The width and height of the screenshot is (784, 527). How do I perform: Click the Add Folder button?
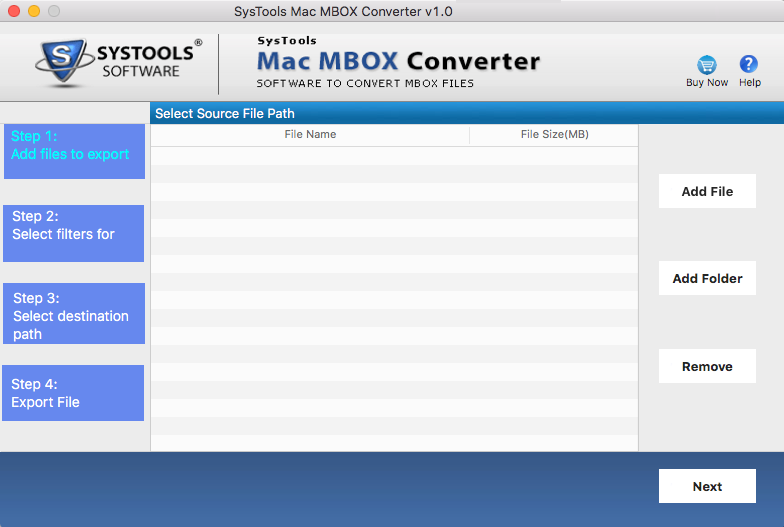(707, 278)
